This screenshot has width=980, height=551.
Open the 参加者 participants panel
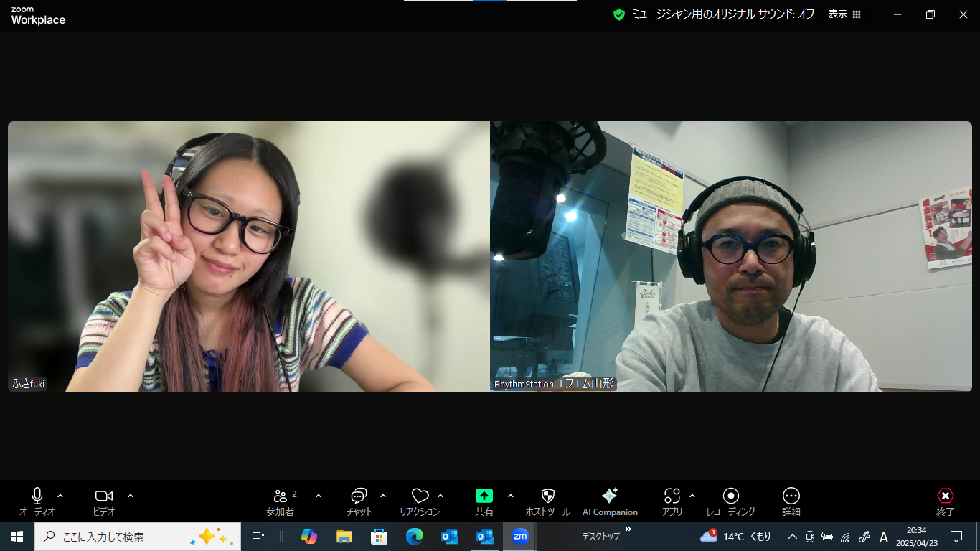pyautogui.click(x=281, y=500)
